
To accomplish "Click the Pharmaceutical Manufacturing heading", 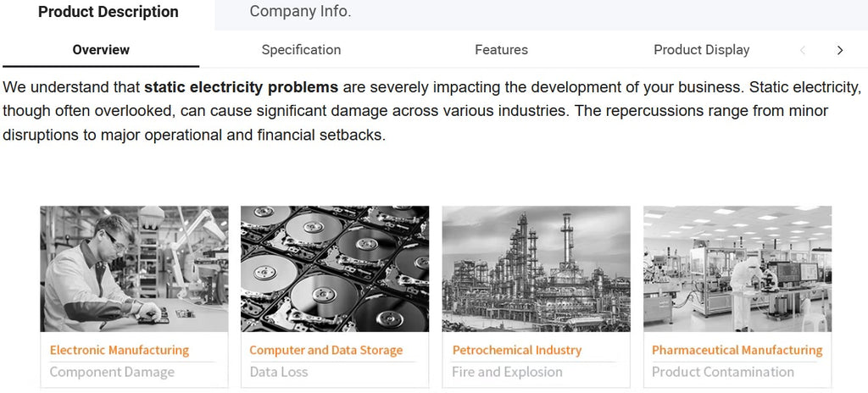I will (737, 350).
